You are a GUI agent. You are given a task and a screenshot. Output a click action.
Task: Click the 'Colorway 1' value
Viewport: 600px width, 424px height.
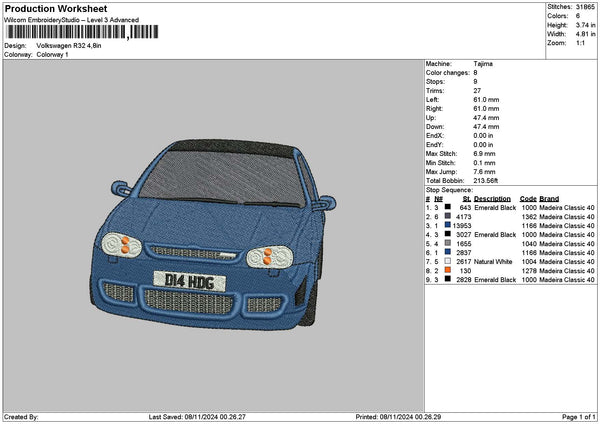coord(52,54)
